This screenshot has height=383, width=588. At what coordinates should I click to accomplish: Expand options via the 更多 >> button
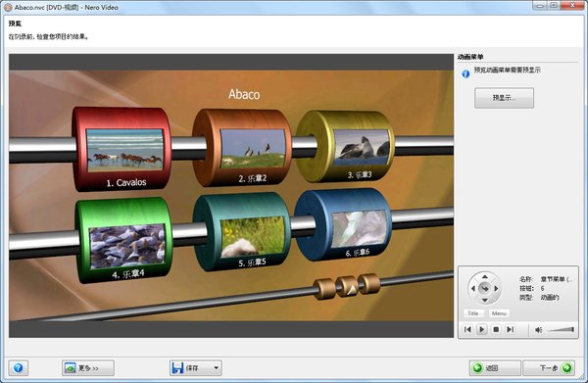[88, 368]
